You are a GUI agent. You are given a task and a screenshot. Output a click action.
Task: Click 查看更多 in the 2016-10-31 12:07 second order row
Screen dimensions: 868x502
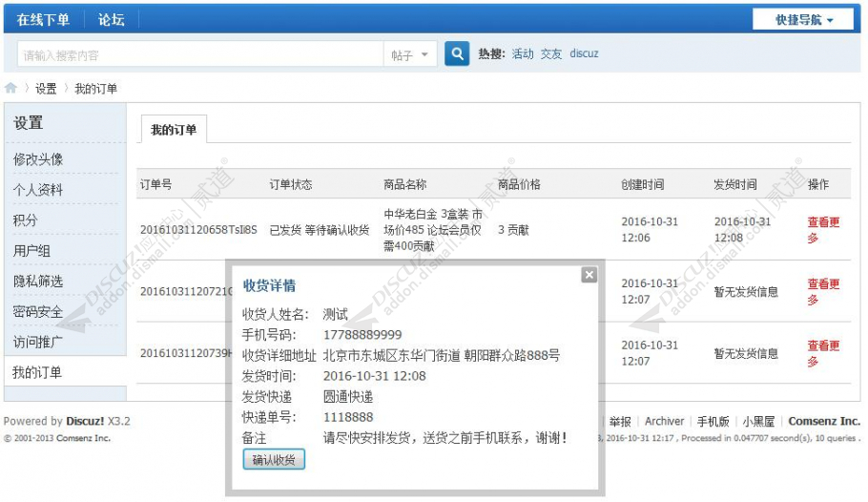[x=823, y=292]
